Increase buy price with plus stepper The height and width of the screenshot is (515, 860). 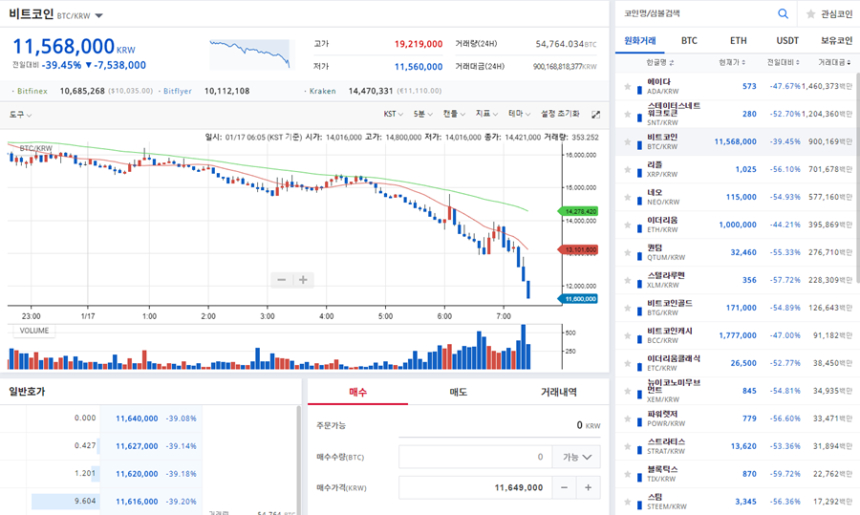coord(588,488)
